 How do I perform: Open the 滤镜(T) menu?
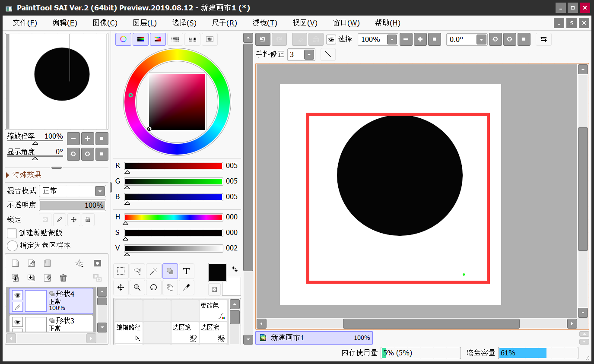click(x=265, y=23)
